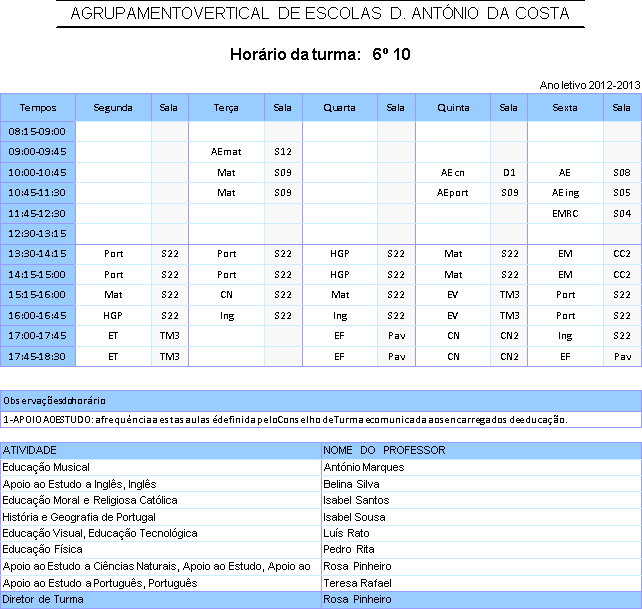Click the AEmat cell on Terça
The width and height of the screenshot is (642, 609).
[x=226, y=152]
